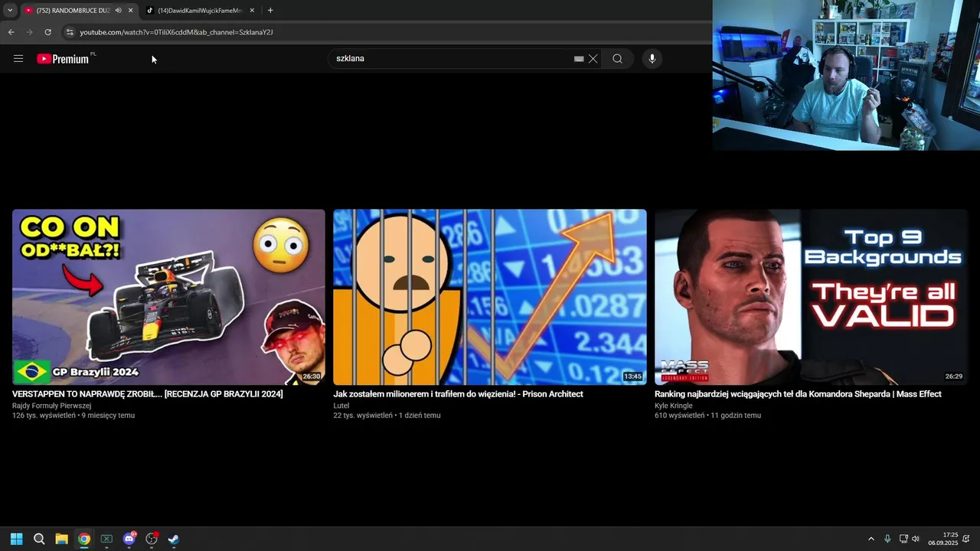Close the RANDOMBRUCE YouTube tab
The width and height of the screenshot is (980, 551).
click(130, 11)
